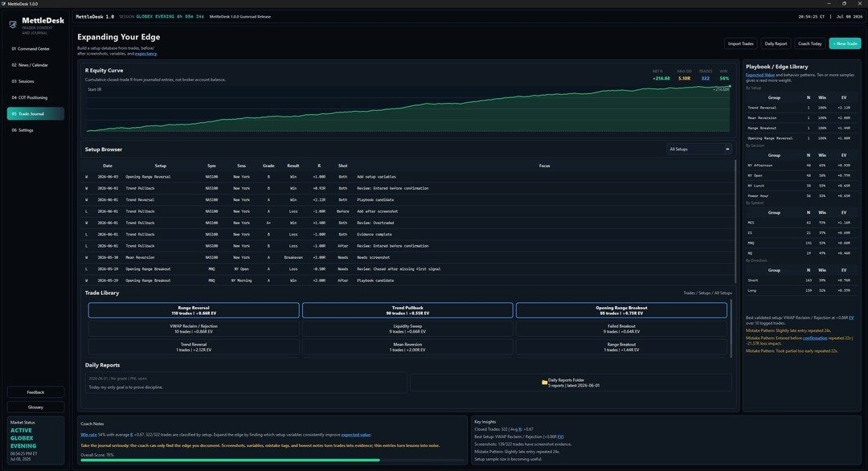
Task: Click the Focus column header
Action: [544, 166]
